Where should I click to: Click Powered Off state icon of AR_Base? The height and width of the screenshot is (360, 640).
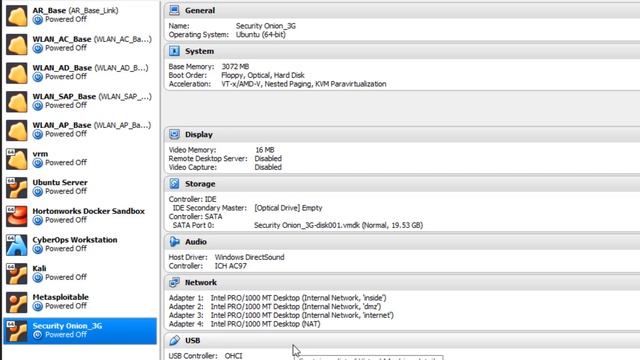pos(38,20)
